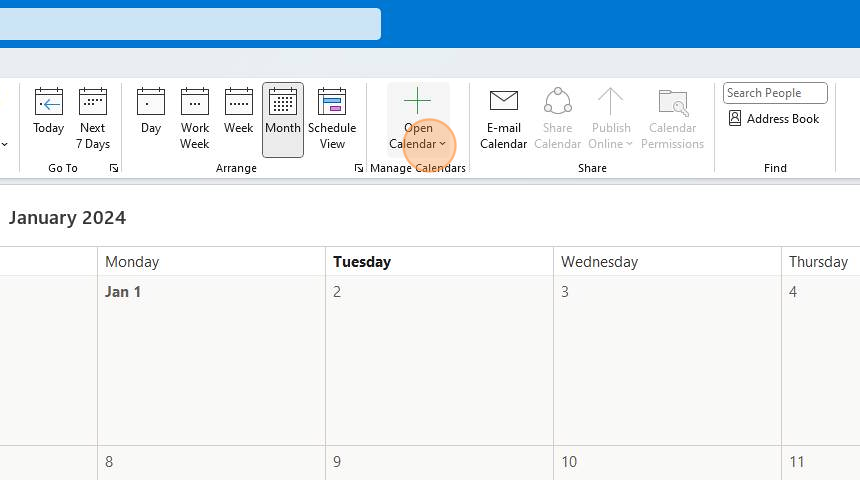860x480 pixels.
Task: Open Arrange group dialog launcher
Action: tap(359, 168)
